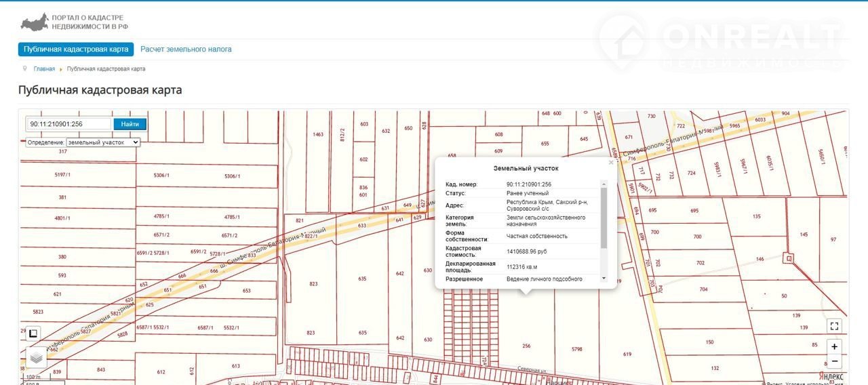Switch the map to fullscreen
Screen dimensions: 868x385
click(x=834, y=326)
